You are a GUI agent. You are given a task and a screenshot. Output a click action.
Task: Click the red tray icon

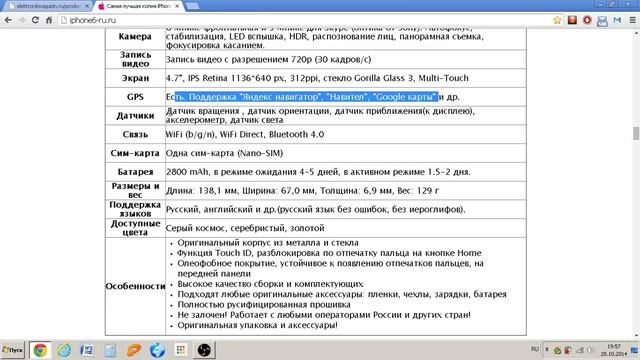[x=568, y=350]
